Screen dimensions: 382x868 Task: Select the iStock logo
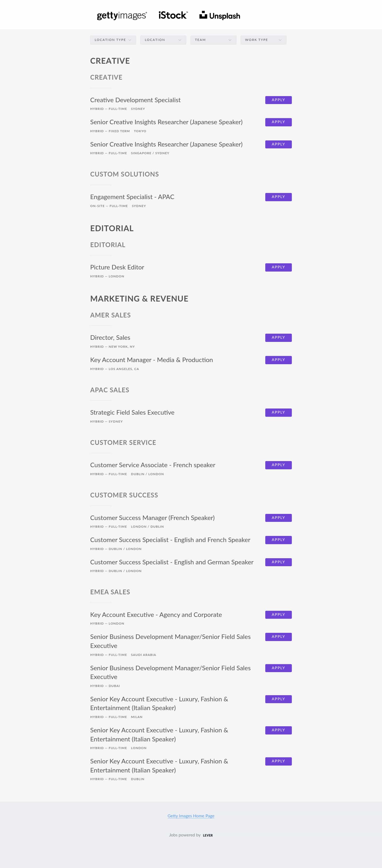tap(173, 15)
